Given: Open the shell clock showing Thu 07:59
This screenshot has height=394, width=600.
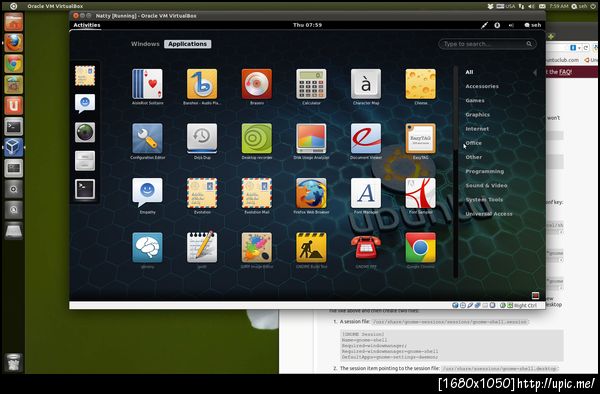Looking at the screenshot, I should pos(307,25).
